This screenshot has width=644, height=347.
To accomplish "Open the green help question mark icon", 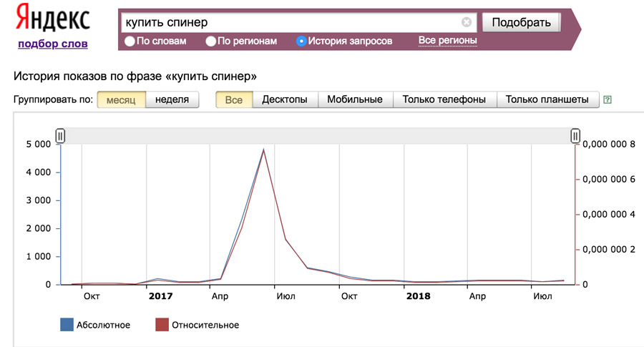I will [608, 99].
